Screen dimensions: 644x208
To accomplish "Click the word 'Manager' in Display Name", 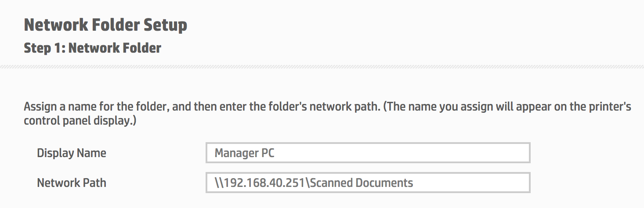I will tap(236, 154).
